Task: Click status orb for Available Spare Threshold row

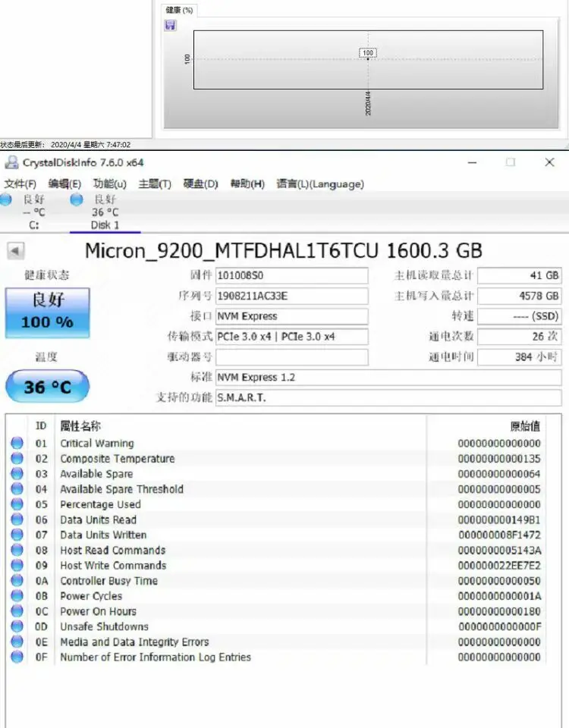Action: [17, 489]
